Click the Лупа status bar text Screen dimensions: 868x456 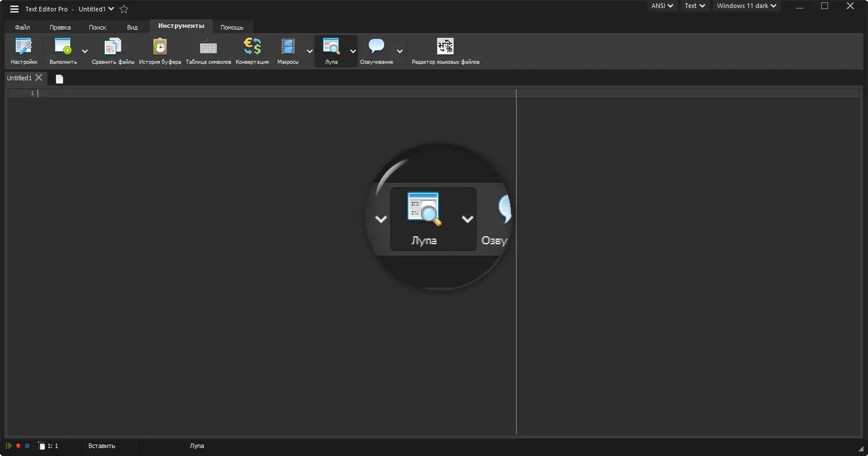tap(196, 446)
